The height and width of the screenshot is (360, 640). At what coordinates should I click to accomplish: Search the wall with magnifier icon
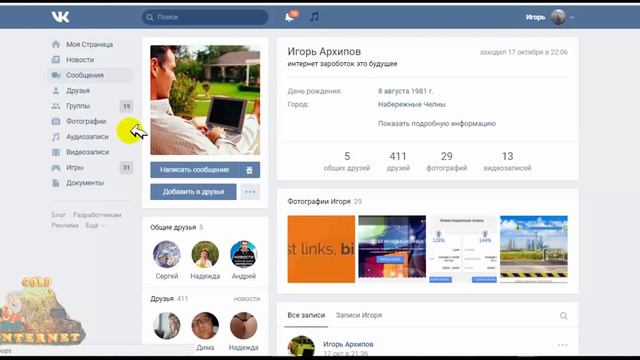coord(563,316)
